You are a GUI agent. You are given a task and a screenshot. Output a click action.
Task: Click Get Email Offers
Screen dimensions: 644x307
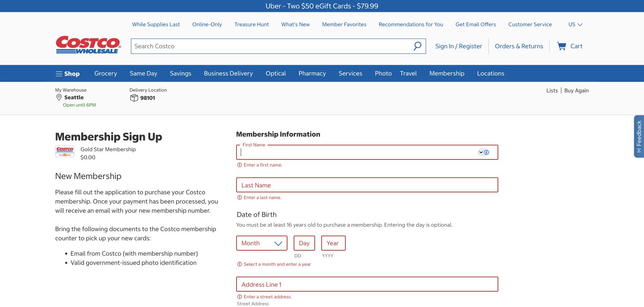pos(476,25)
